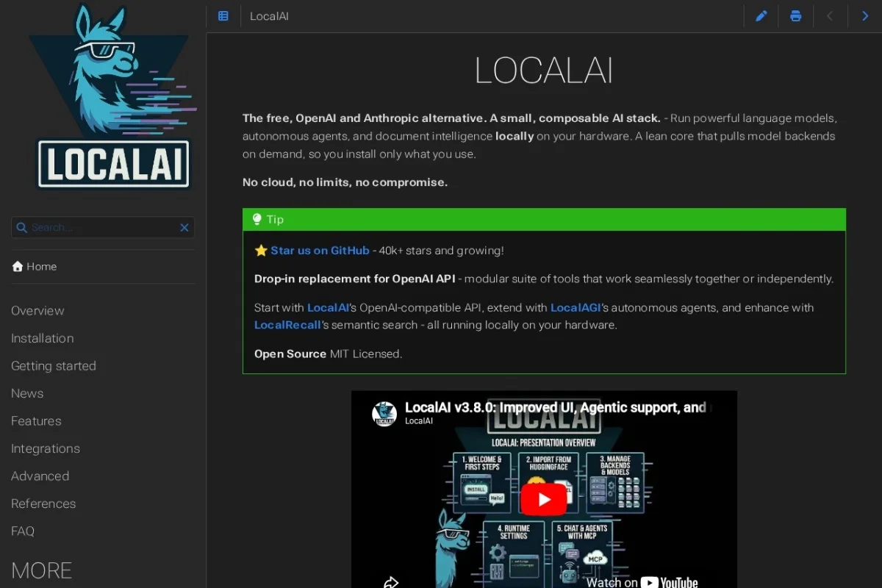Open the References sidebar section
Viewport: 882px width, 588px height.
[43, 503]
